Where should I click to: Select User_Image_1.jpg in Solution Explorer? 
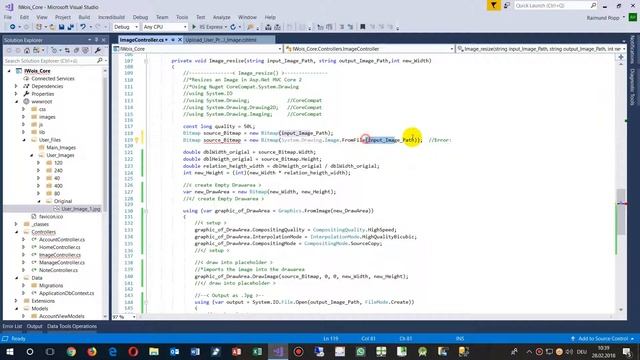(x=81, y=209)
